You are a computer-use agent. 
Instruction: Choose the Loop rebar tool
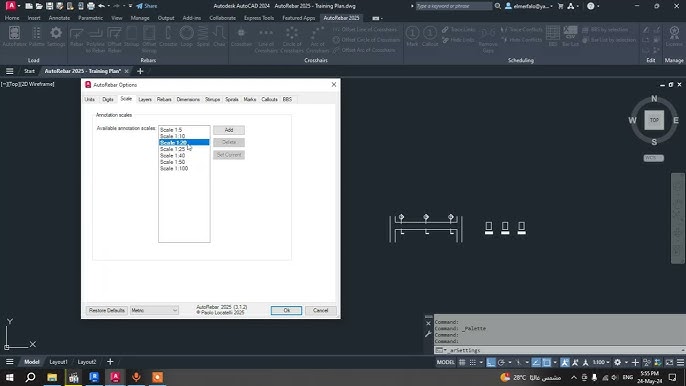click(186, 36)
